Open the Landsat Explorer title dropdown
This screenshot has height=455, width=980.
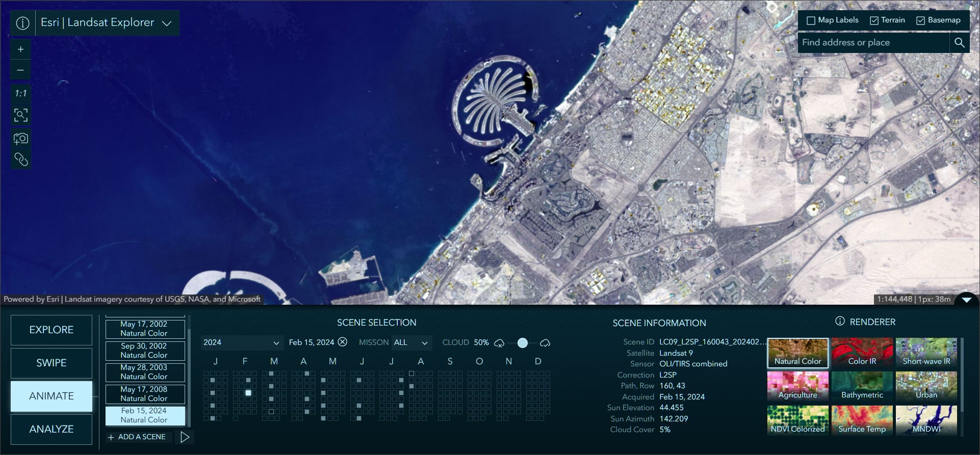click(x=166, y=23)
